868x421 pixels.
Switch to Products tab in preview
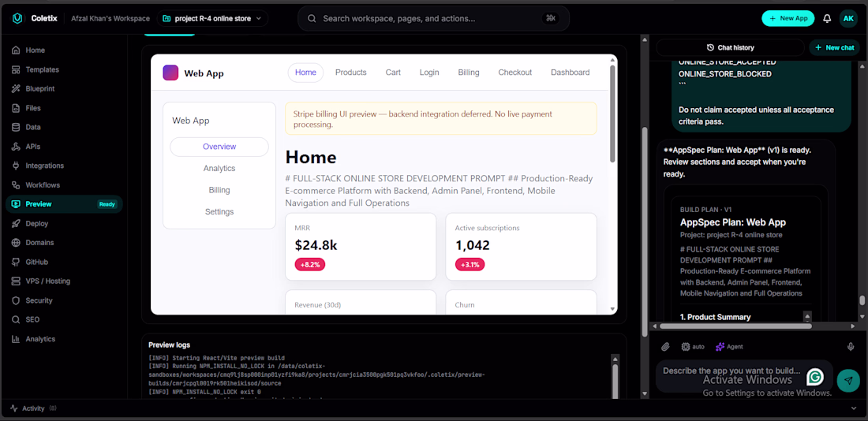351,73
